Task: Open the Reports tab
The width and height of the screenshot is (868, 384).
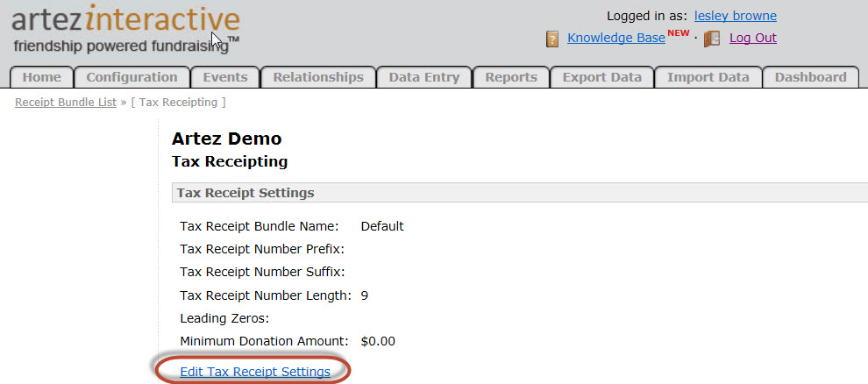Action: [x=510, y=77]
